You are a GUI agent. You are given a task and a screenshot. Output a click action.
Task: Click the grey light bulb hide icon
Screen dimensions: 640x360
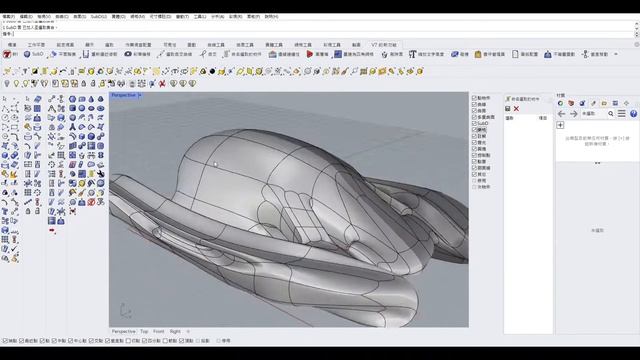click(x=7, y=84)
